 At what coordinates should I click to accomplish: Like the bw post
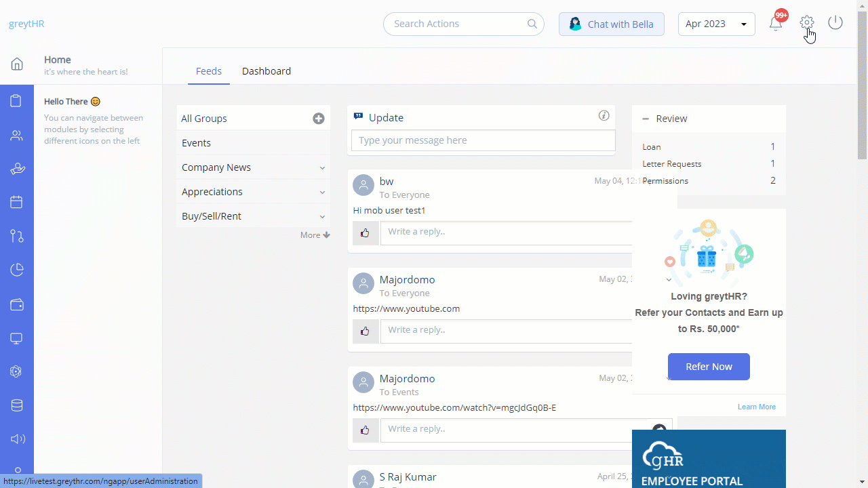pyautogui.click(x=366, y=233)
